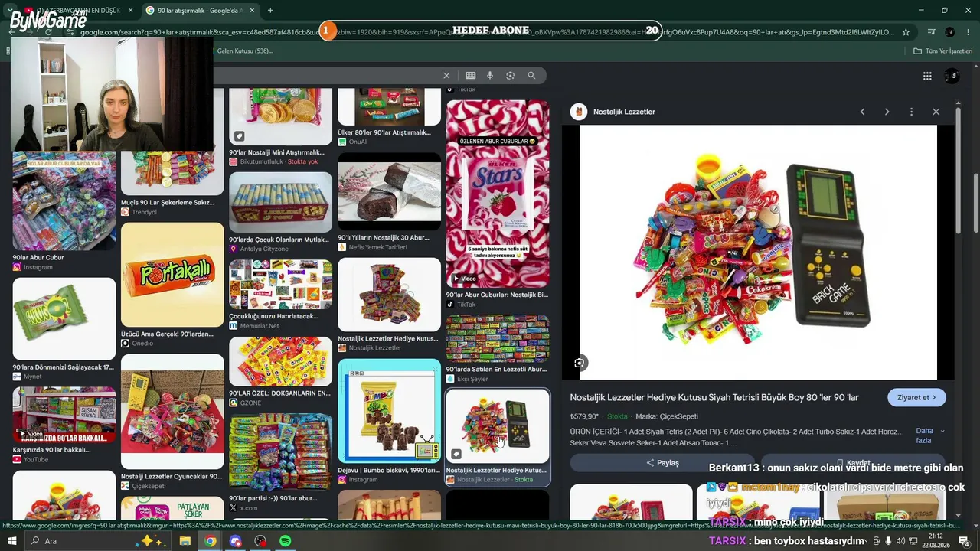Screen dimensions: 980x551
Task: Click the 'Ziyaret et' button
Action: (x=916, y=398)
